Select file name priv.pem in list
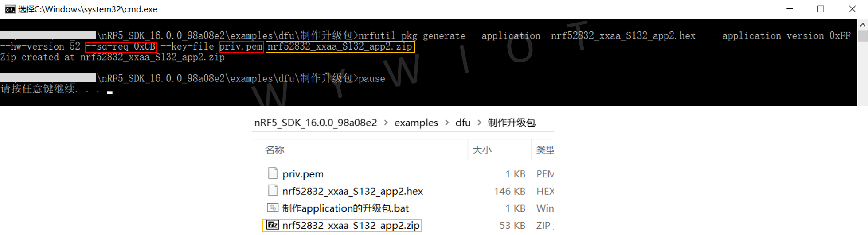This screenshot has height=235, width=868. tap(303, 174)
